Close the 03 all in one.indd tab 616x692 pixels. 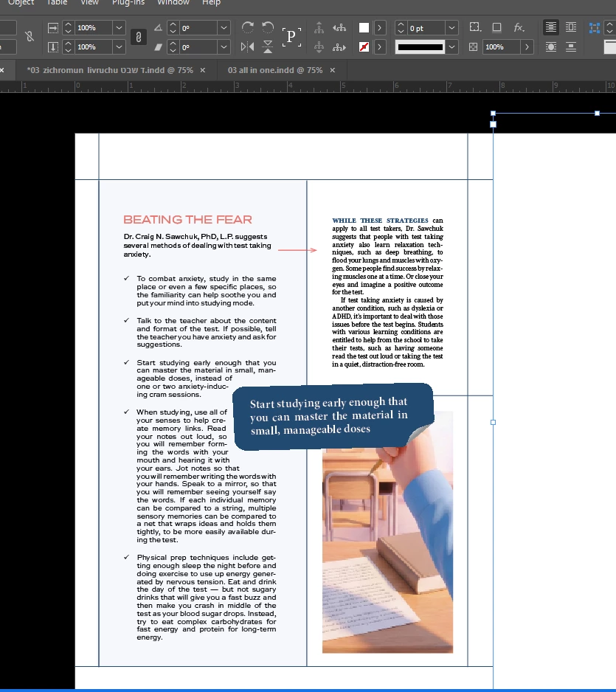pyautogui.click(x=332, y=70)
